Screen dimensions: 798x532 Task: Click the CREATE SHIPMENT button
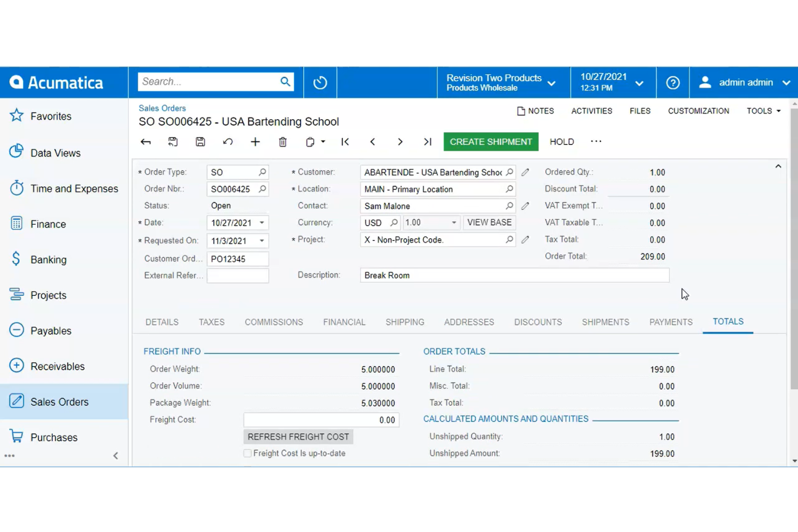point(490,142)
